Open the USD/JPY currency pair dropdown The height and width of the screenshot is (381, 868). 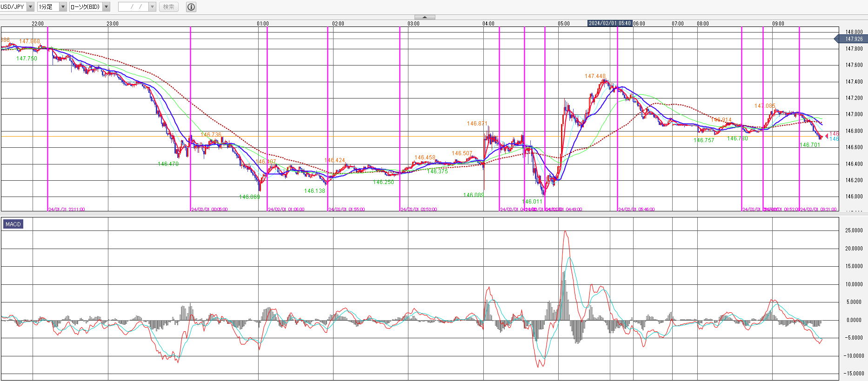(31, 7)
